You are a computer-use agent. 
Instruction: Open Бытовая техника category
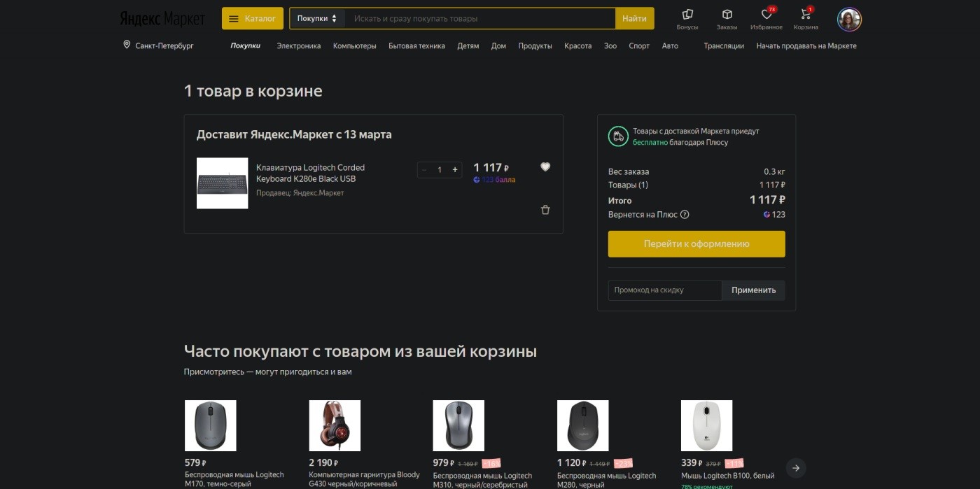[x=416, y=45]
